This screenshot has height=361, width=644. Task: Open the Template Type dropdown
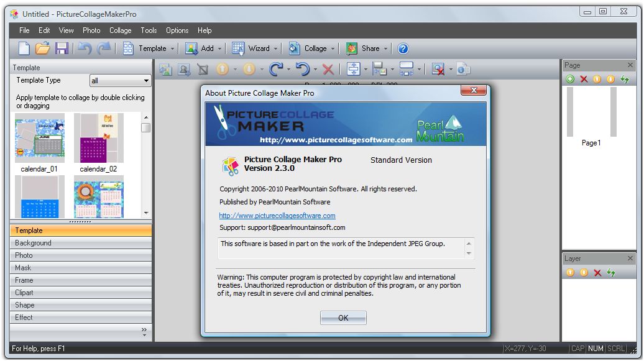[x=147, y=80]
